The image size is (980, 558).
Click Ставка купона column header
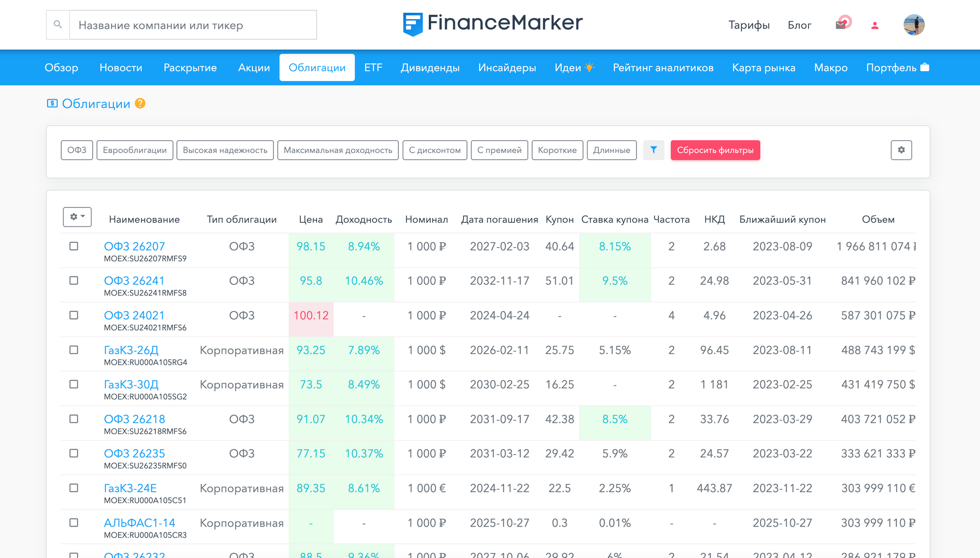pos(614,219)
